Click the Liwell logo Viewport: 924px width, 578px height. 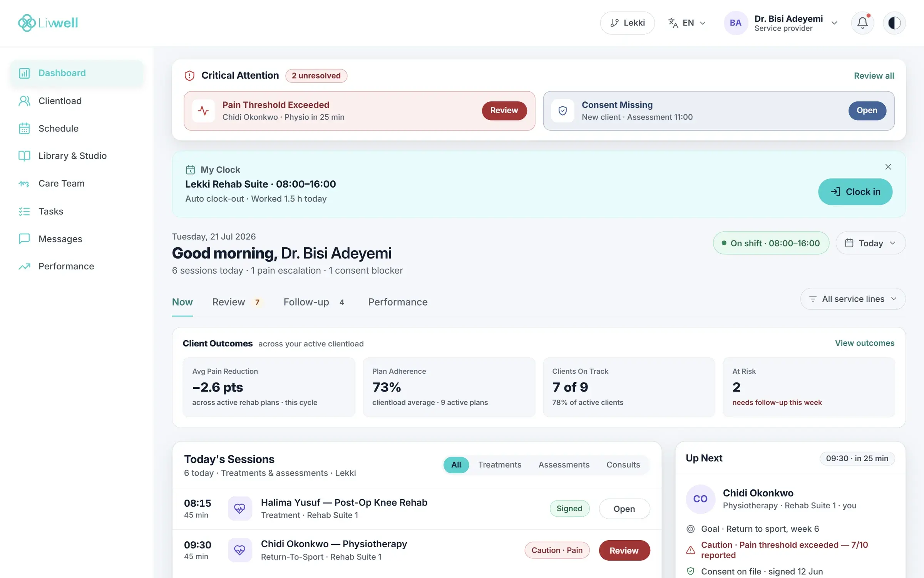coord(48,23)
